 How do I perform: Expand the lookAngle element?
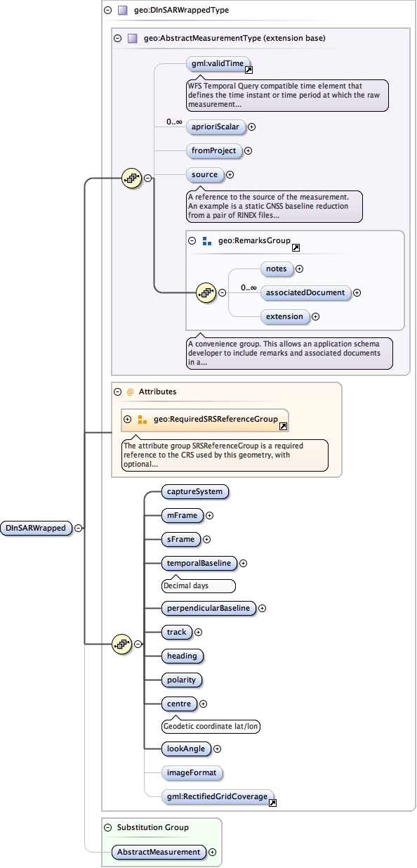click(217, 749)
